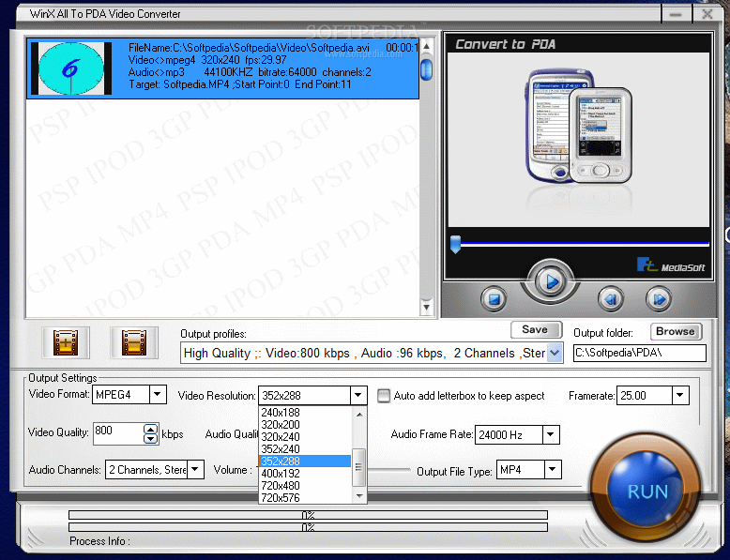Choose 720x480 resolution from the list

click(x=305, y=486)
